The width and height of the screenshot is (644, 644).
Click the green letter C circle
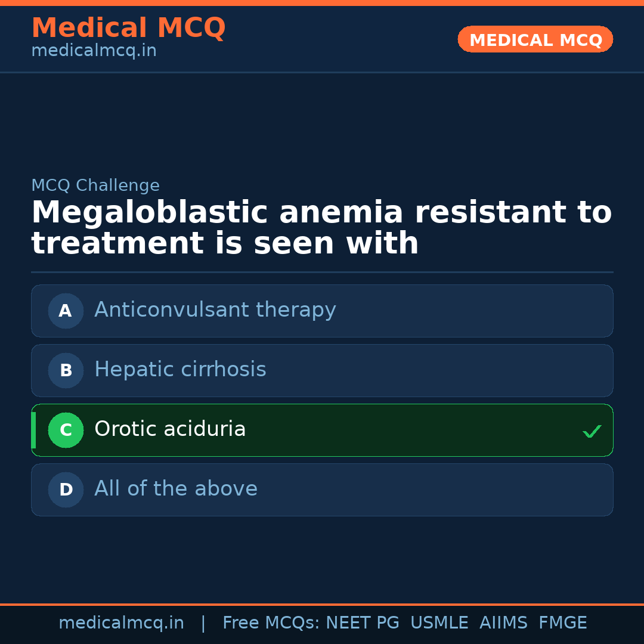(x=66, y=430)
